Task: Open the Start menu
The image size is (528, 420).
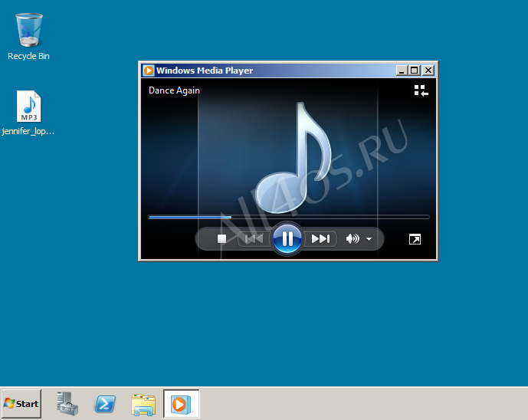Action: [x=21, y=403]
